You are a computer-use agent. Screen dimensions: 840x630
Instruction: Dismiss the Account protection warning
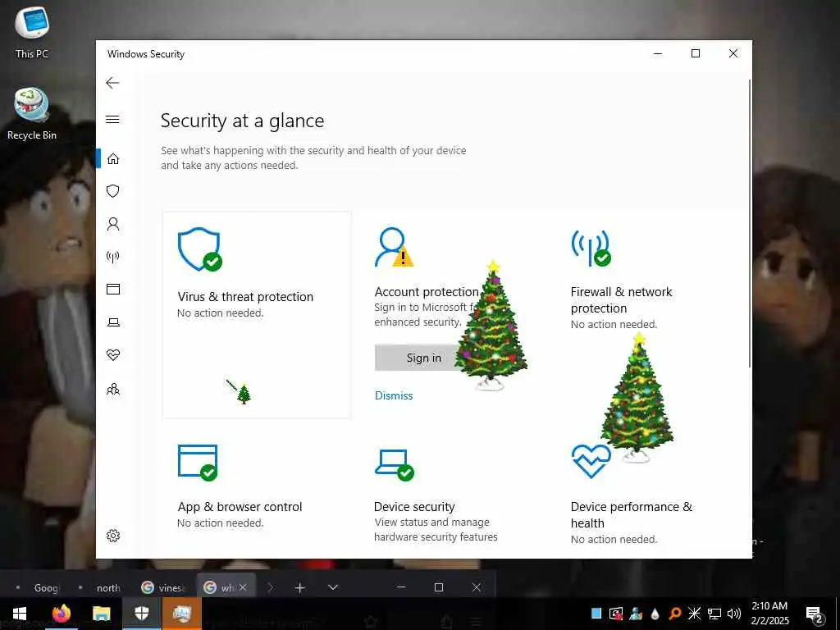point(394,395)
